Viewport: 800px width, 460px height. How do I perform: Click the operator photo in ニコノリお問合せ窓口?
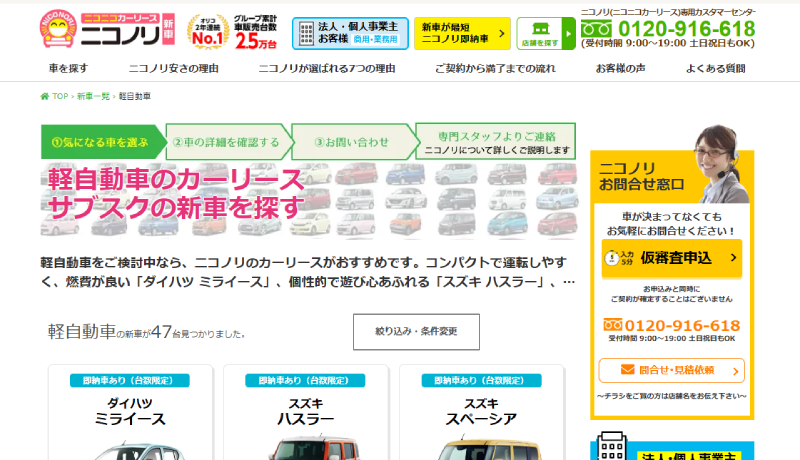coord(720,164)
